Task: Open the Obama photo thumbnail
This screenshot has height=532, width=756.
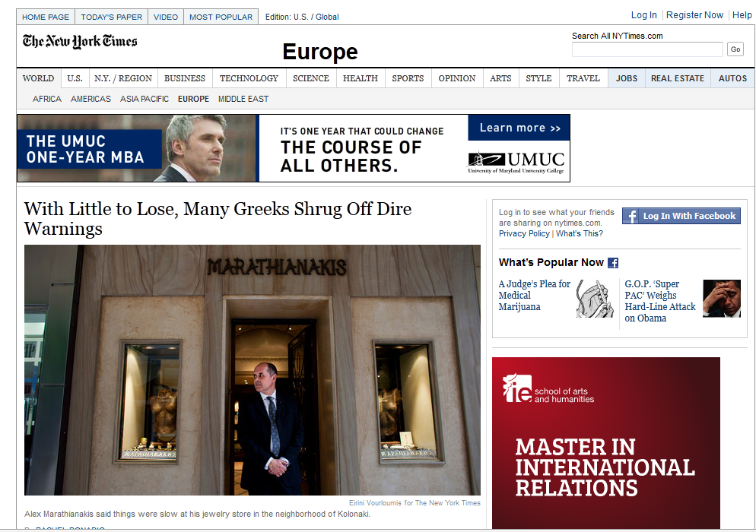Action: (721, 298)
